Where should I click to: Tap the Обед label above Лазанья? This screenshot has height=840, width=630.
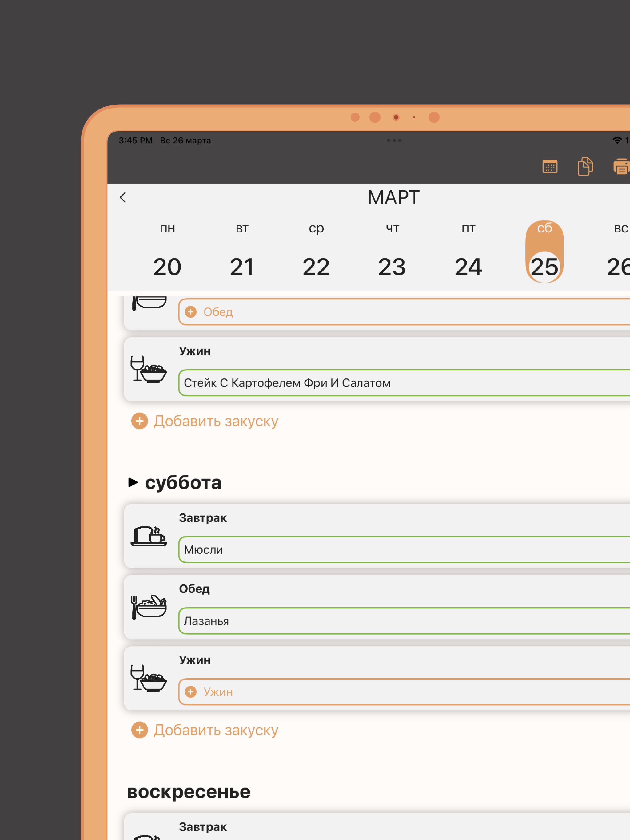tap(194, 589)
